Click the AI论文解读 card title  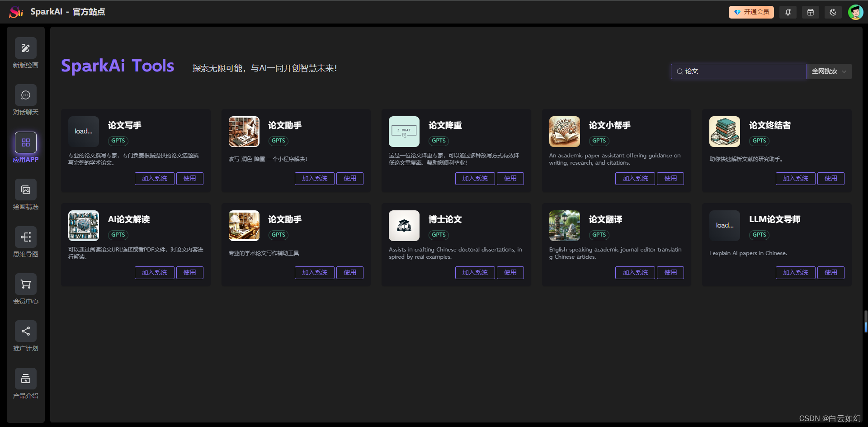point(129,219)
